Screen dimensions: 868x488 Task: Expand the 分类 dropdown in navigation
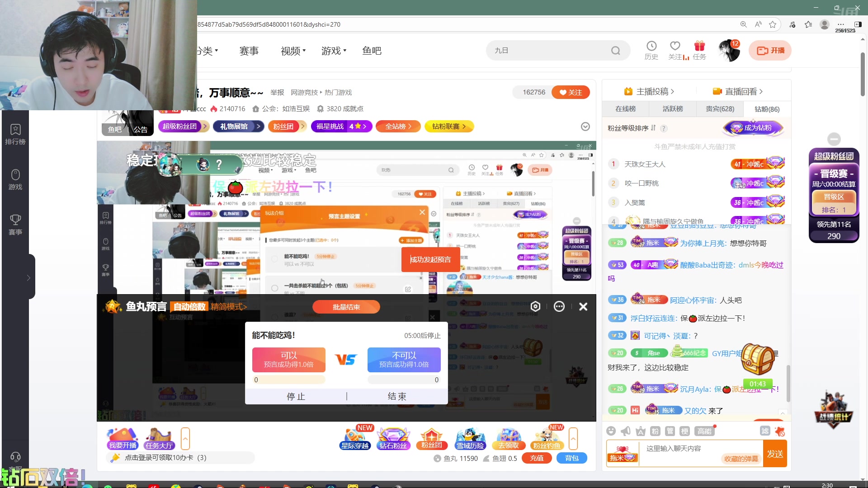[207, 51]
